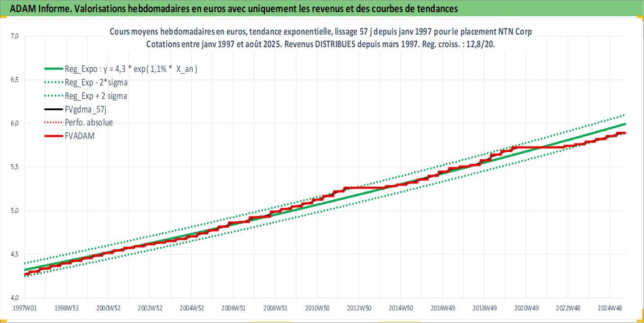Click y-axis label 4,0
The image size is (644, 323).
14,298
